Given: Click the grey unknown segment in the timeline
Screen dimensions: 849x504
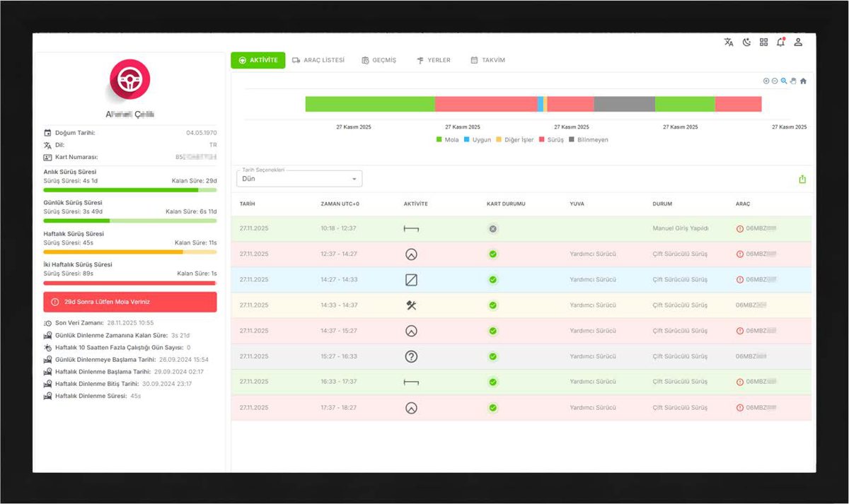Looking at the screenshot, I should point(625,104).
